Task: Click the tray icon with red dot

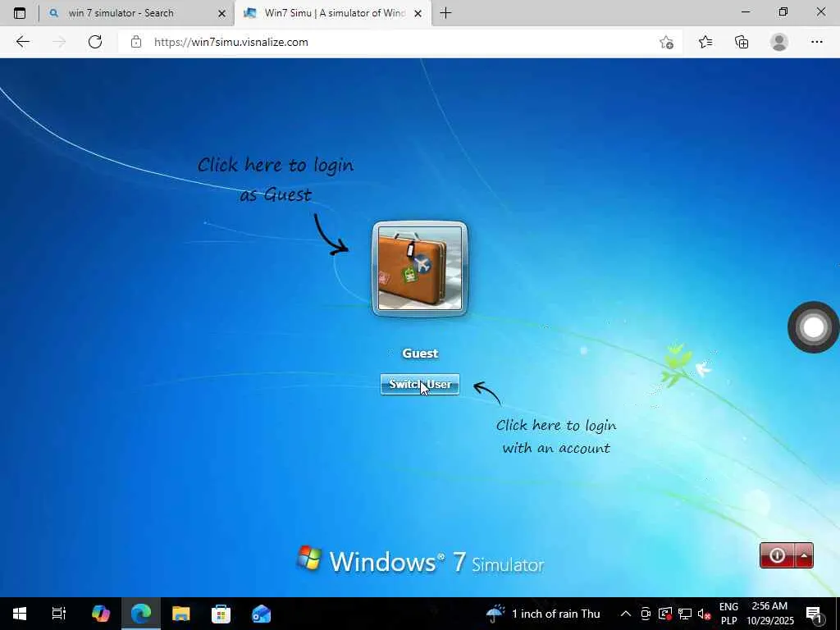Action: (x=664, y=614)
